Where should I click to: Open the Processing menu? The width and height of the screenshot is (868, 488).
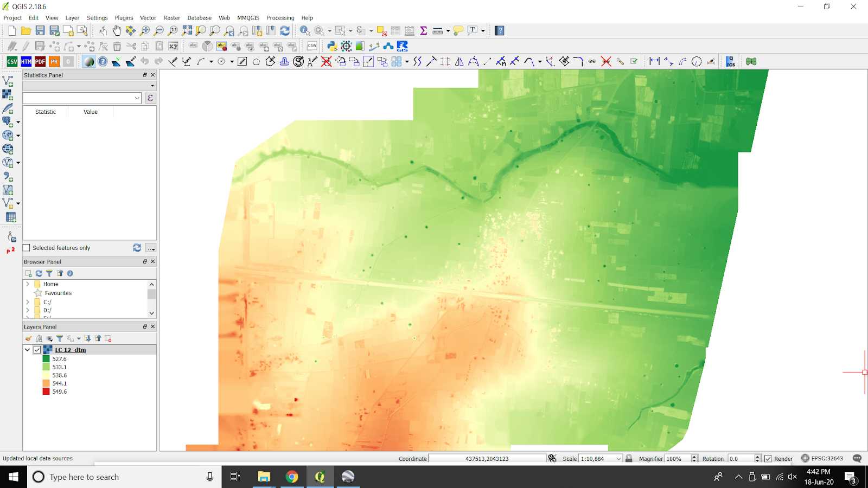[x=280, y=18]
